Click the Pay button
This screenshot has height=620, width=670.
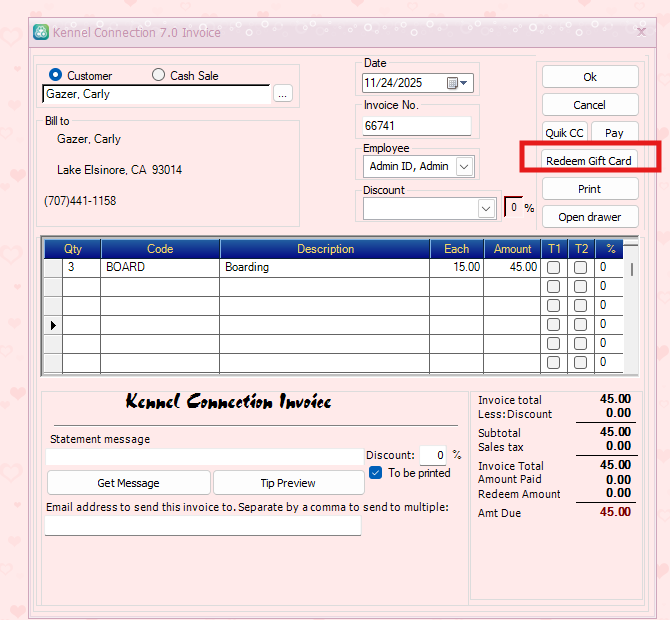[614, 133]
